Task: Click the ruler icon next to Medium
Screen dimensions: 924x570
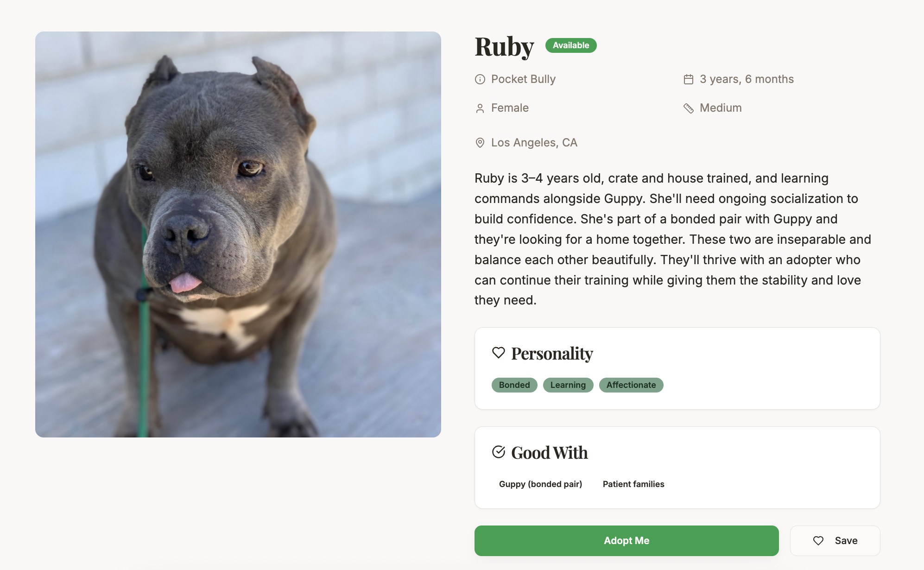Action: [x=689, y=108]
